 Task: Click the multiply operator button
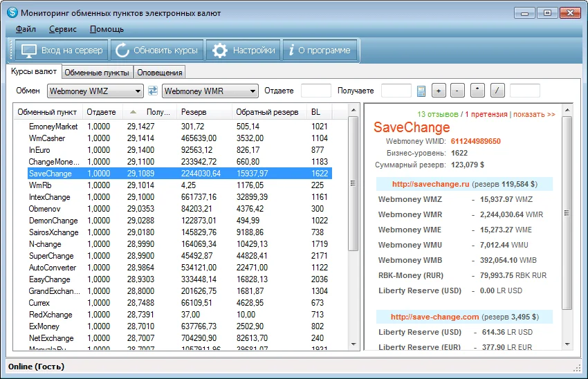477,91
